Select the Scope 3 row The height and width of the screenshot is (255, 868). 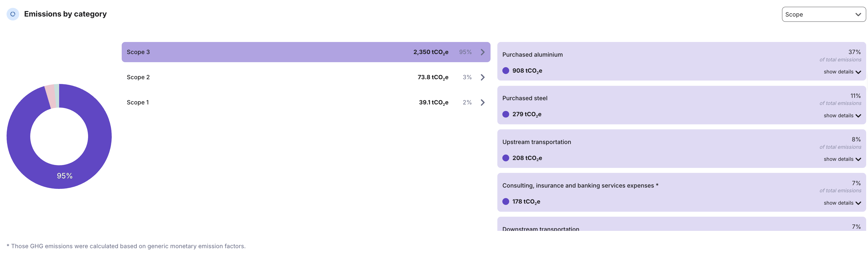pyautogui.click(x=269, y=52)
